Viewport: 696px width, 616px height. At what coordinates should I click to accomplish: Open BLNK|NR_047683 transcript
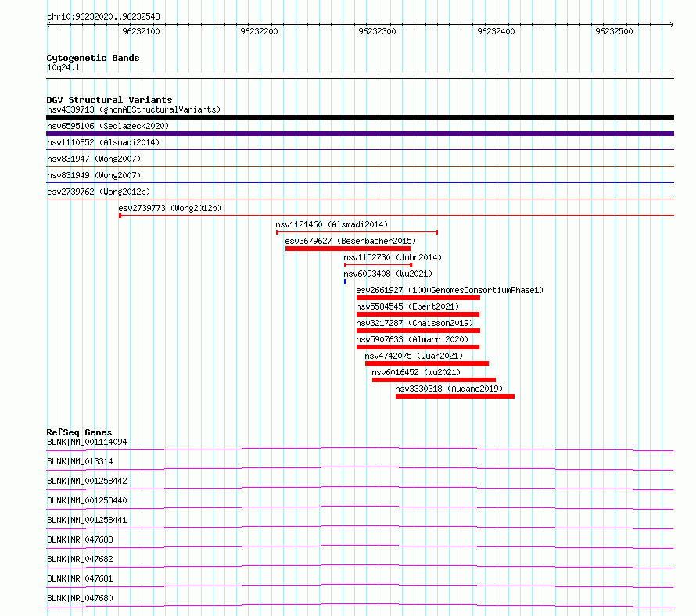pyautogui.click(x=80, y=539)
